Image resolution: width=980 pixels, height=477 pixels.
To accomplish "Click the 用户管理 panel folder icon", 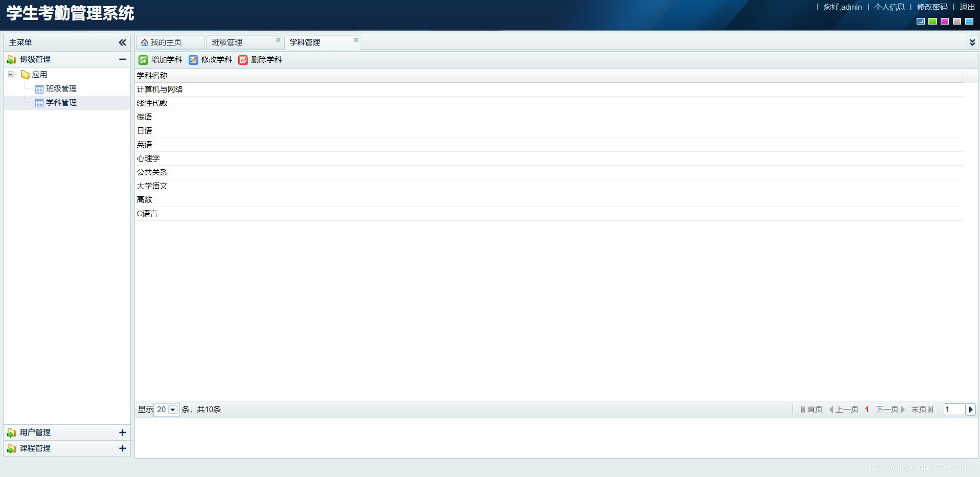I will 11,433.
